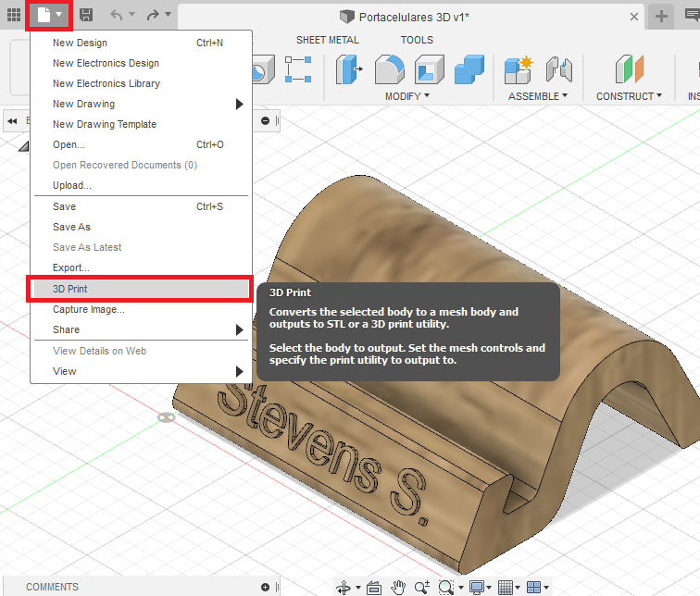Click the notifications comment icon at top right
Image resolution: width=700 pixels, height=596 pixels.
point(693,15)
